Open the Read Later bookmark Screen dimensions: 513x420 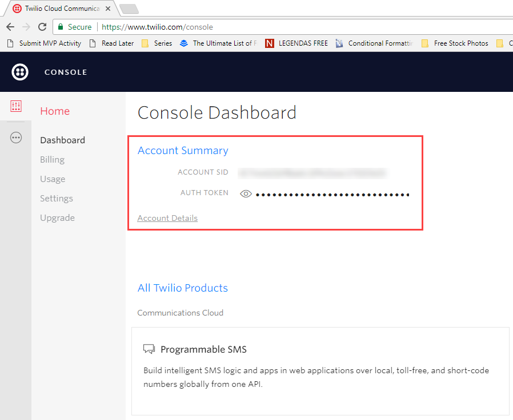coord(111,43)
